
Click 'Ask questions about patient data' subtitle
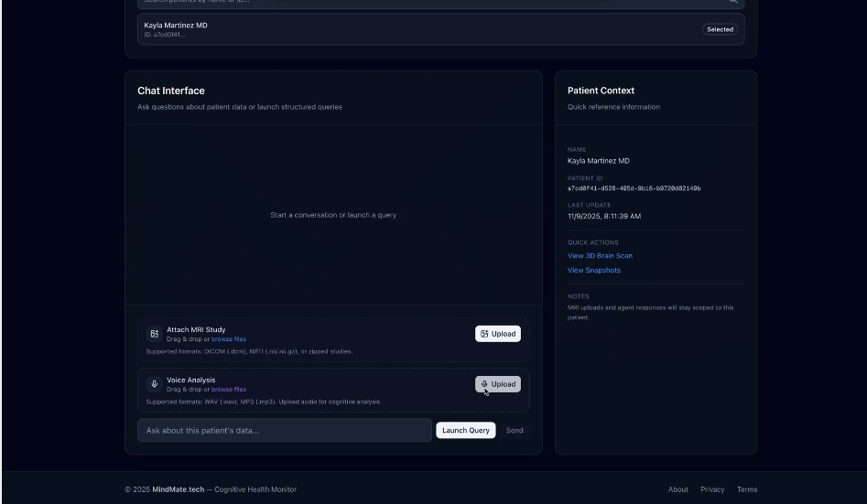(240, 107)
